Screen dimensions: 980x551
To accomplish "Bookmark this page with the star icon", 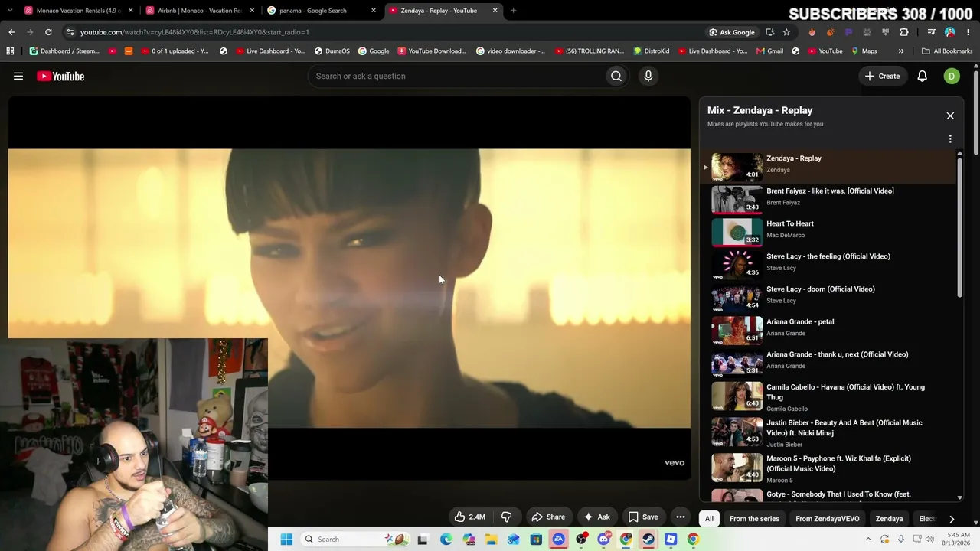I will click(x=786, y=32).
